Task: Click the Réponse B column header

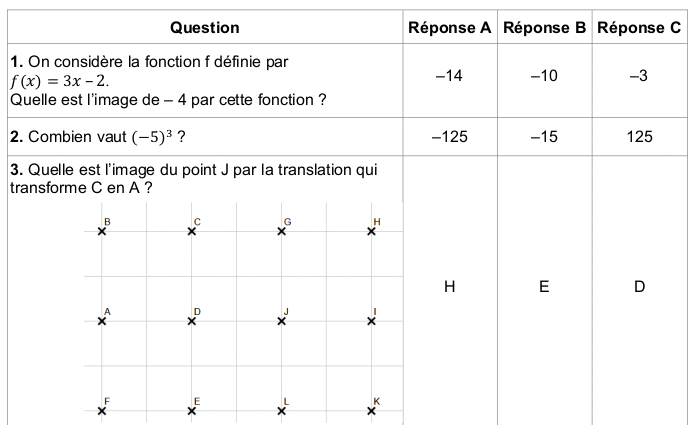Action: point(543,27)
